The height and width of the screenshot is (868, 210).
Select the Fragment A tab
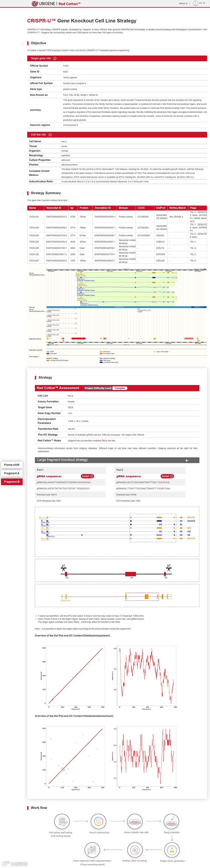tap(12, 473)
